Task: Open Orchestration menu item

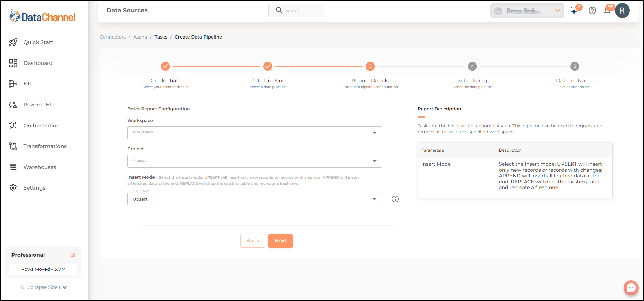Action: (42, 126)
